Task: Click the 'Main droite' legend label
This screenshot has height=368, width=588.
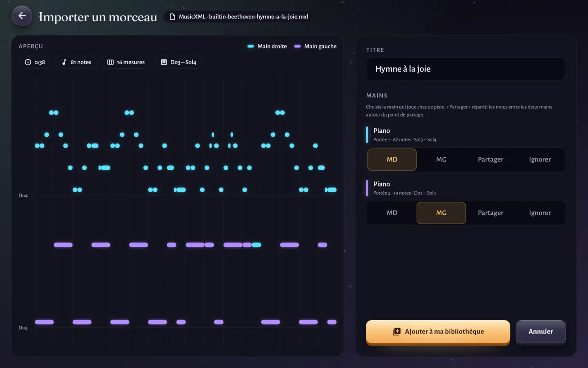Action: 272,46
